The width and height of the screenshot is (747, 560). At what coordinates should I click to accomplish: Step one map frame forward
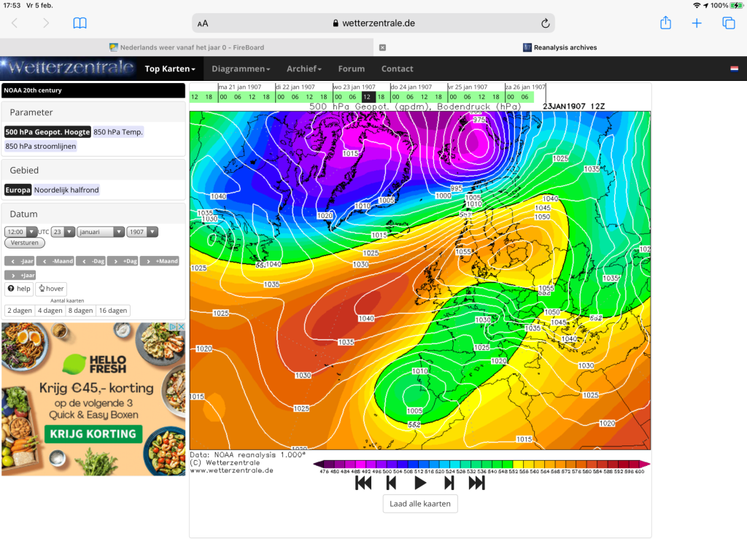coord(449,483)
